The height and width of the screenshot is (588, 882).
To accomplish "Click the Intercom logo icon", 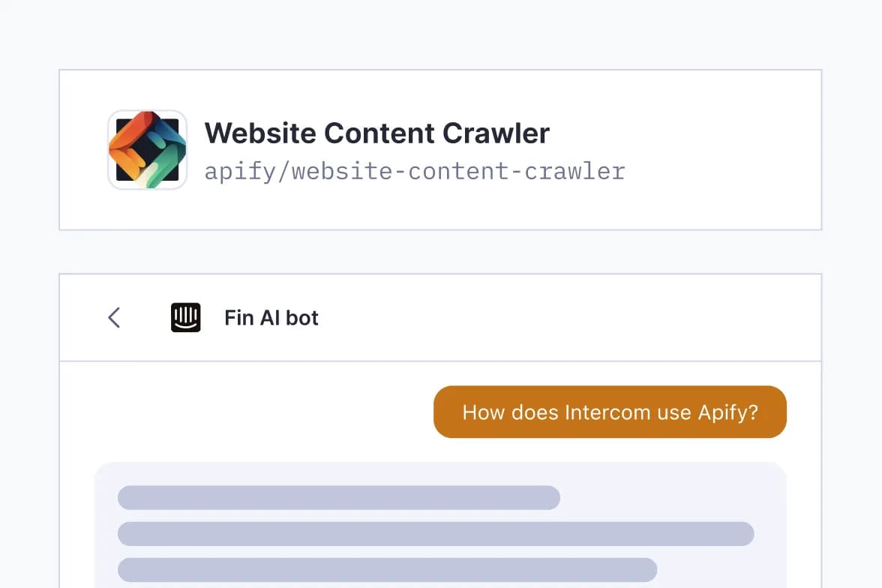I will pos(185,318).
